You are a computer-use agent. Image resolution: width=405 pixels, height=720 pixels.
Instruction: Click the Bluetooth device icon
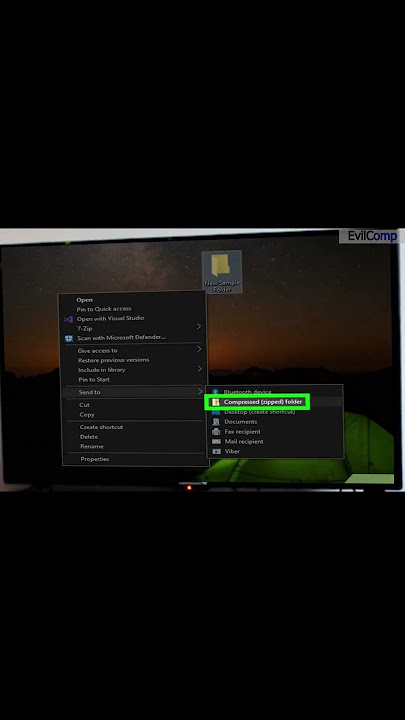[215, 392]
